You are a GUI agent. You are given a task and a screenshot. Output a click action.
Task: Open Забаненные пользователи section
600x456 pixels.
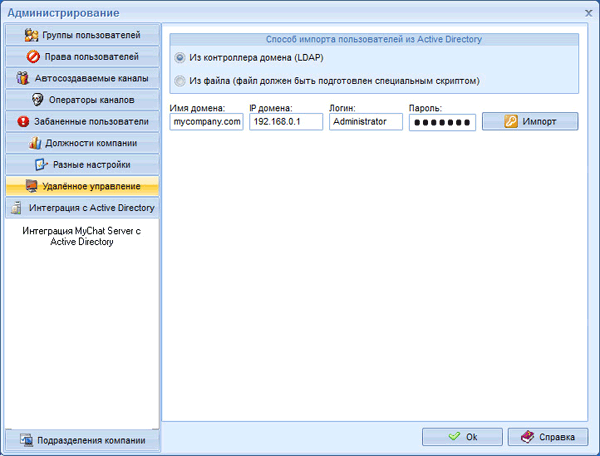(x=83, y=122)
